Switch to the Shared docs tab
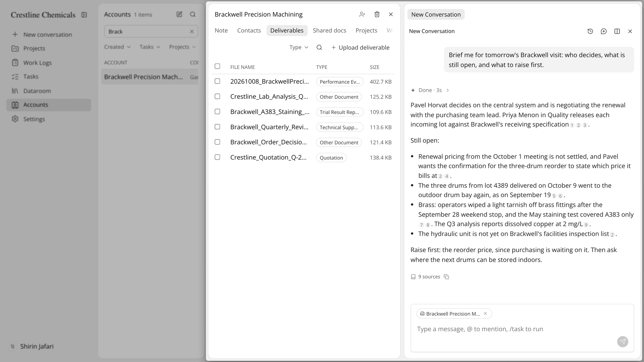This screenshot has width=644, height=362. point(329,31)
